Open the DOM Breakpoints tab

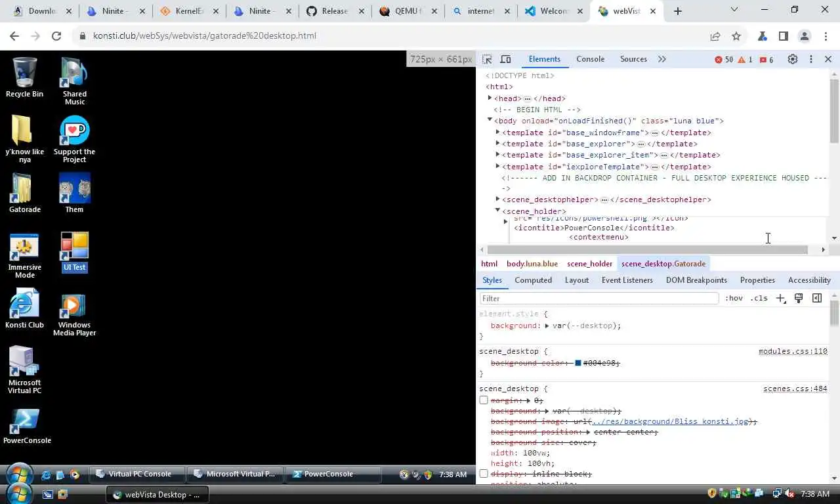(x=696, y=280)
